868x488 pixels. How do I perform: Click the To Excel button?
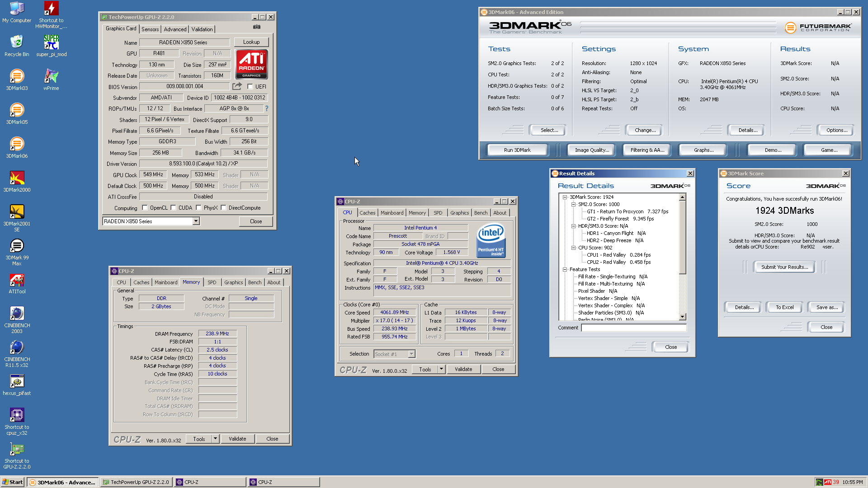[784, 307]
